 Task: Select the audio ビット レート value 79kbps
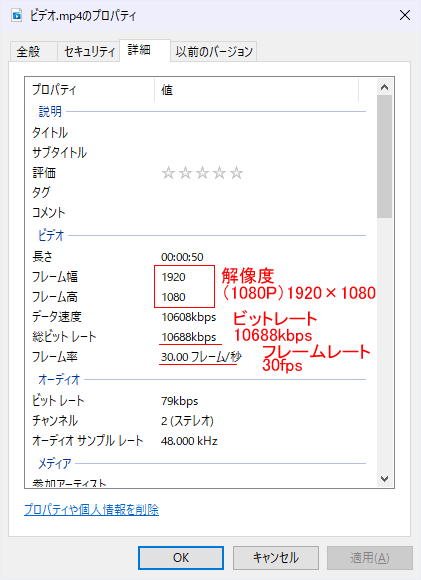[179, 401]
